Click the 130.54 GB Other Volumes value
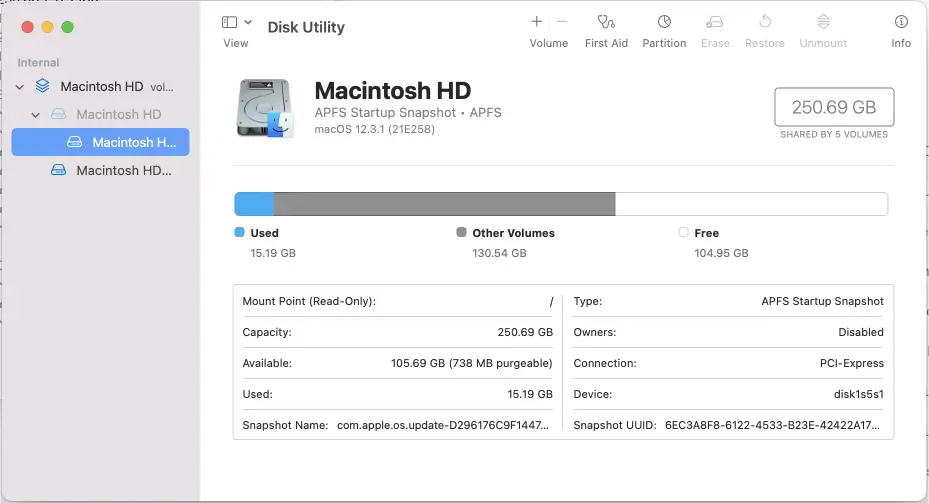The height and width of the screenshot is (503, 929). (499, 253)
